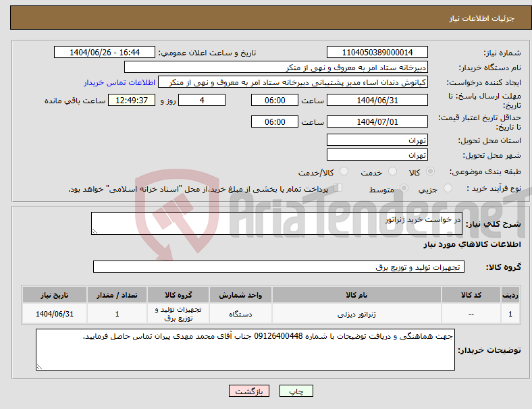Viewport: 532px width, 409px height.
Task: Click the price validity date 1404/07/01 field
Action: (377, 121)
